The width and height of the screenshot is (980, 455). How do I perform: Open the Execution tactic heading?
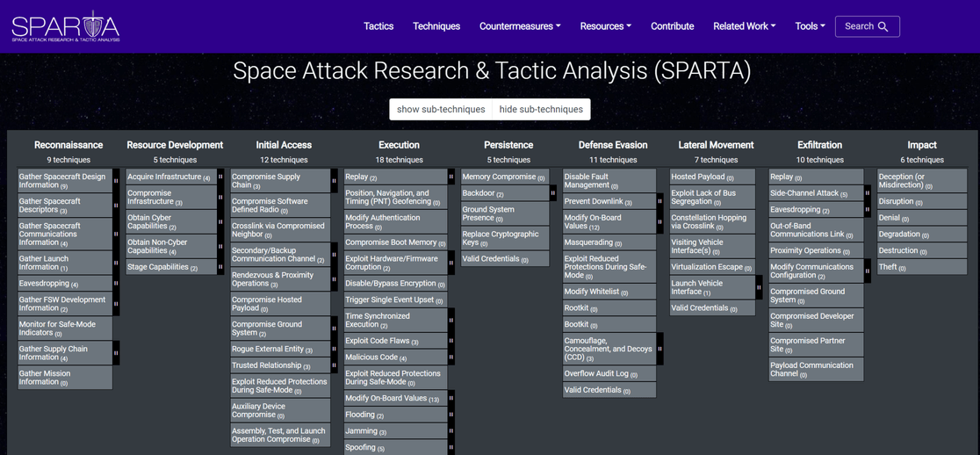pos(399,145)
